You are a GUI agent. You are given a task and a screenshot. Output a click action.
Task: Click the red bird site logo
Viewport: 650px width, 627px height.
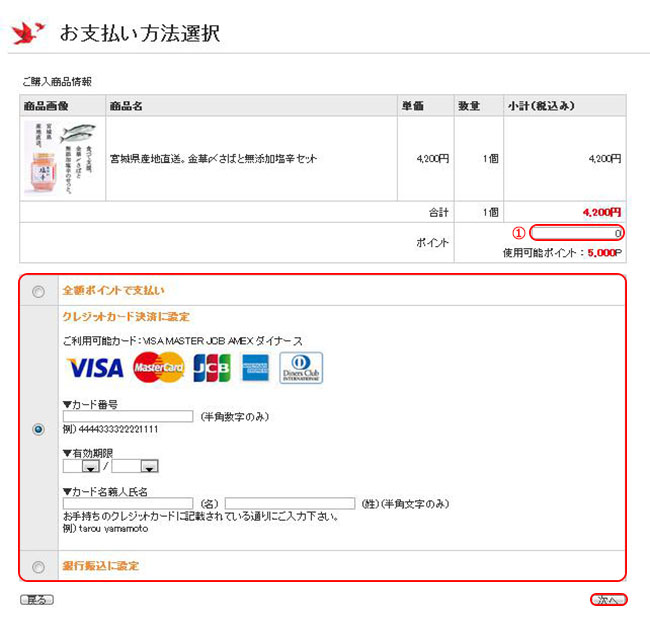tap(28, 33)
